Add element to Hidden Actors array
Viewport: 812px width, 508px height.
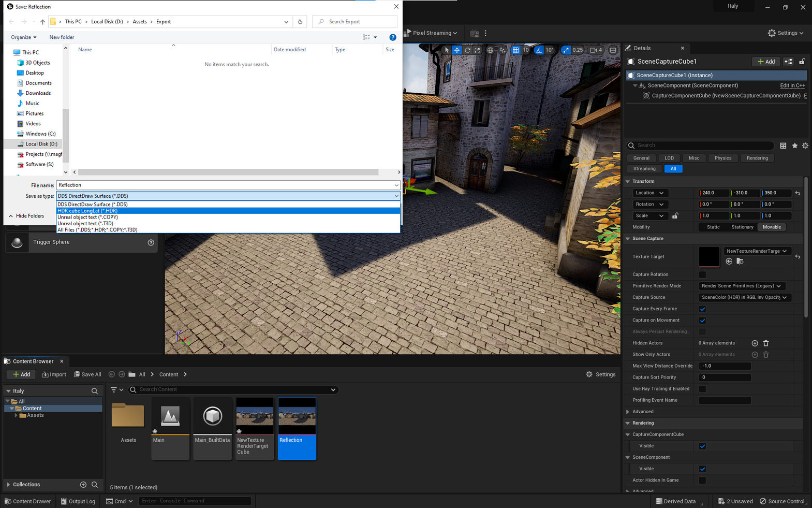point(755,343)
